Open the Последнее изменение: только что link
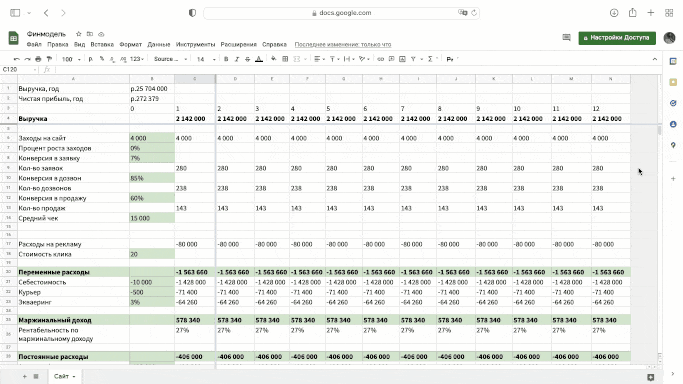Image resolution: width=683 pixels, height=384 pixels. [x=343, y=44]
